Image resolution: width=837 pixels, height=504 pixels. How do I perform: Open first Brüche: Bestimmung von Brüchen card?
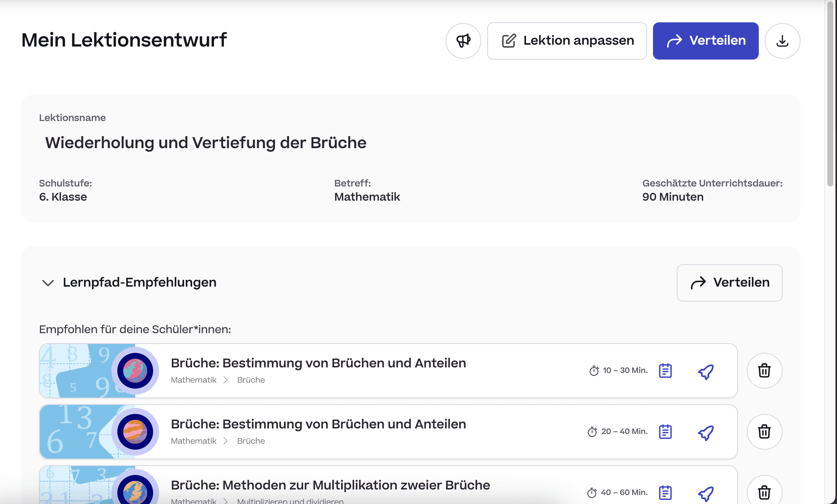pos(318,363)
